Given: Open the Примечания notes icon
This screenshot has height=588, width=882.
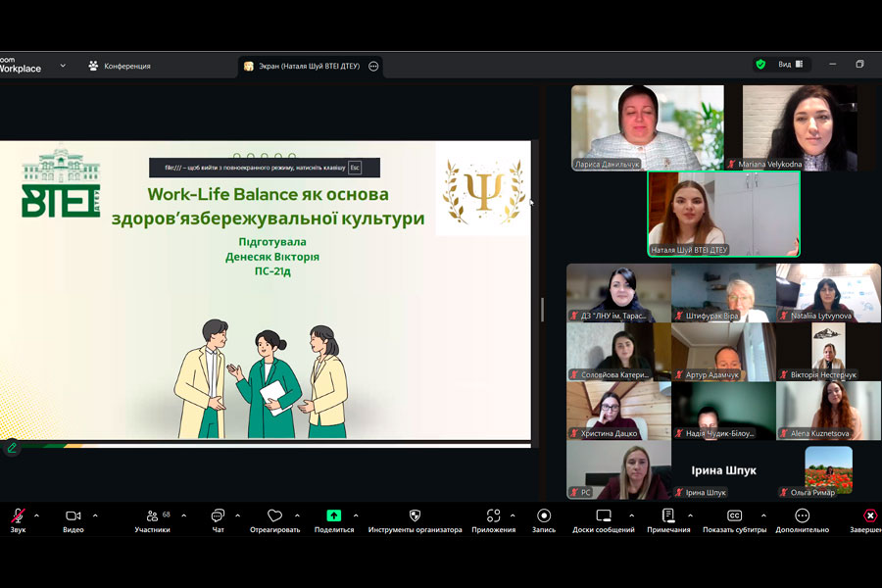Looking at the screenshot, I should (x=668, y=516).
